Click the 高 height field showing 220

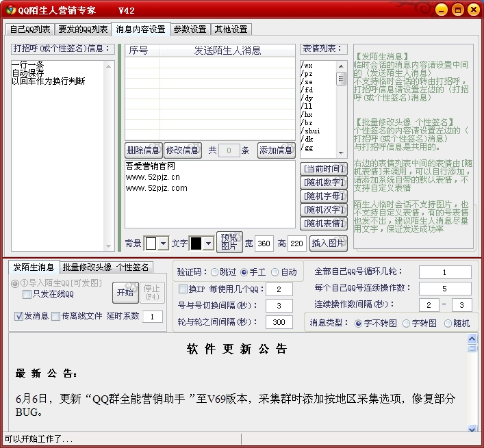click(296, 243)
